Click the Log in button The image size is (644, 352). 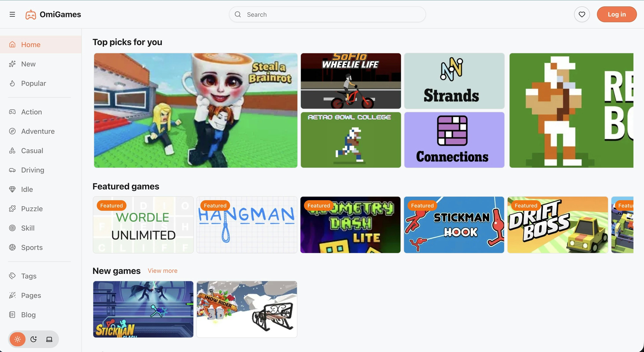tap(617, 14)
